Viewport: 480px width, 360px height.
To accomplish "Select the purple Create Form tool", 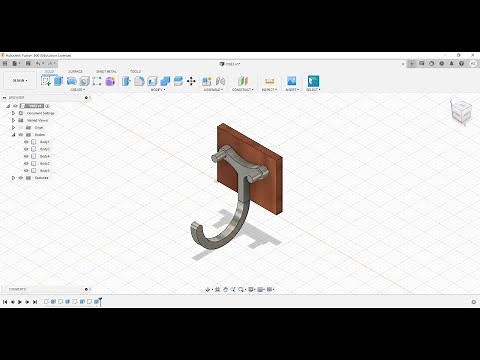I will pyautogui.click(x=110, y=81).
